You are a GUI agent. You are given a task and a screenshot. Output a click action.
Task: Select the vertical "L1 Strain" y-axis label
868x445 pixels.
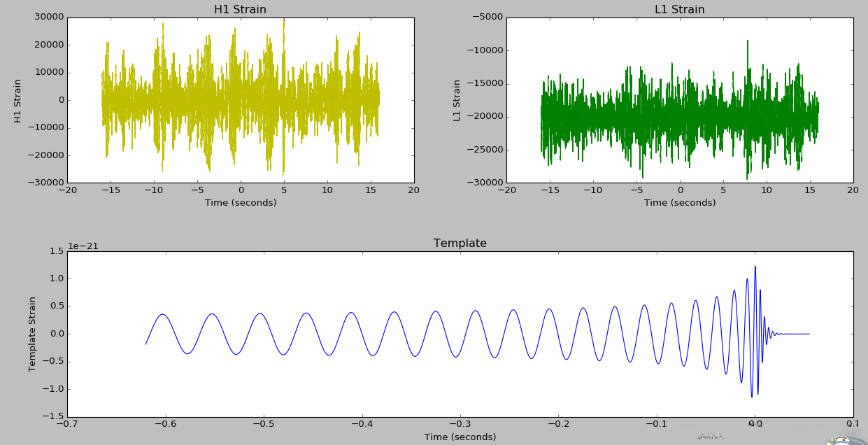pos(457,101)
